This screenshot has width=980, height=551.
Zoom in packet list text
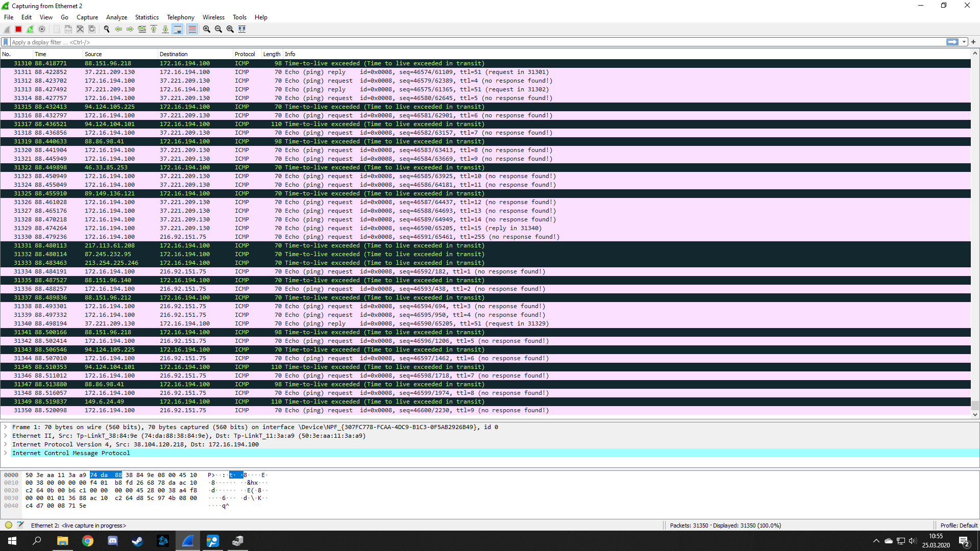206,29
